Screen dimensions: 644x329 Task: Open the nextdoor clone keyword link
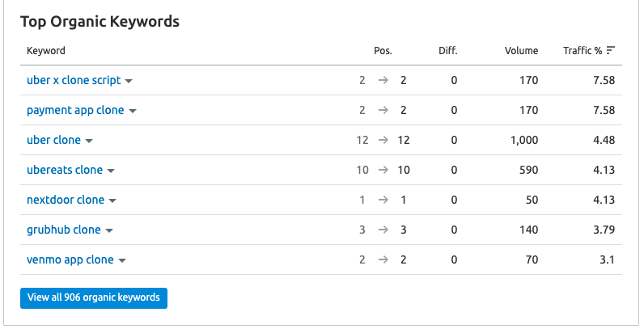[66, 200]
